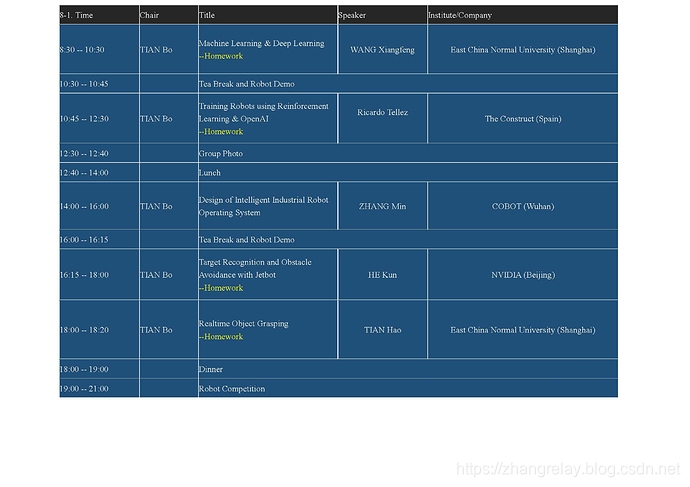Select TIAN Bo in the 10:45 -- 12:30 row
The width and height of the screenshot is (690, 487).
tap(156, 119)
